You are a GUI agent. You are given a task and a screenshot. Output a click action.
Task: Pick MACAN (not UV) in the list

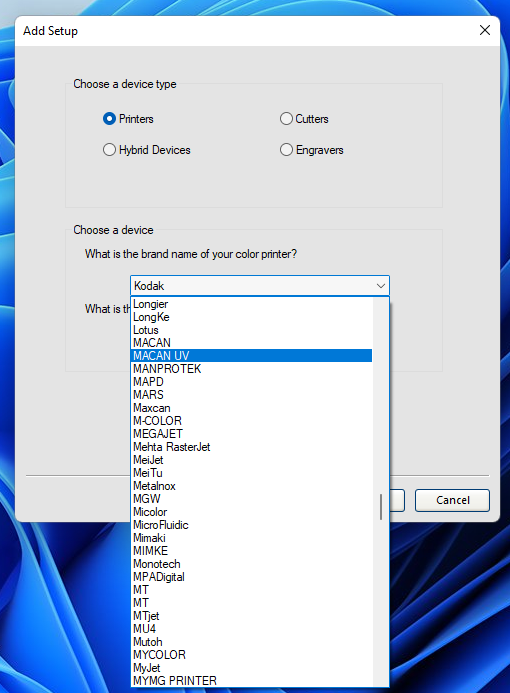251,343
